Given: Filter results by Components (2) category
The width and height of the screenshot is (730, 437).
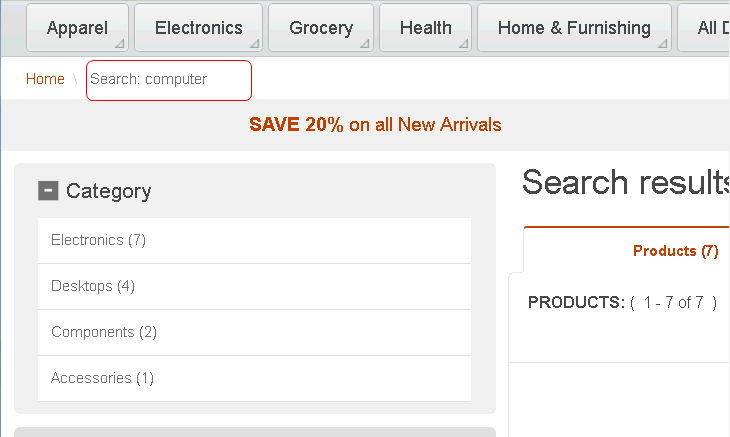Looking at the screenshot, I should 104,332.
